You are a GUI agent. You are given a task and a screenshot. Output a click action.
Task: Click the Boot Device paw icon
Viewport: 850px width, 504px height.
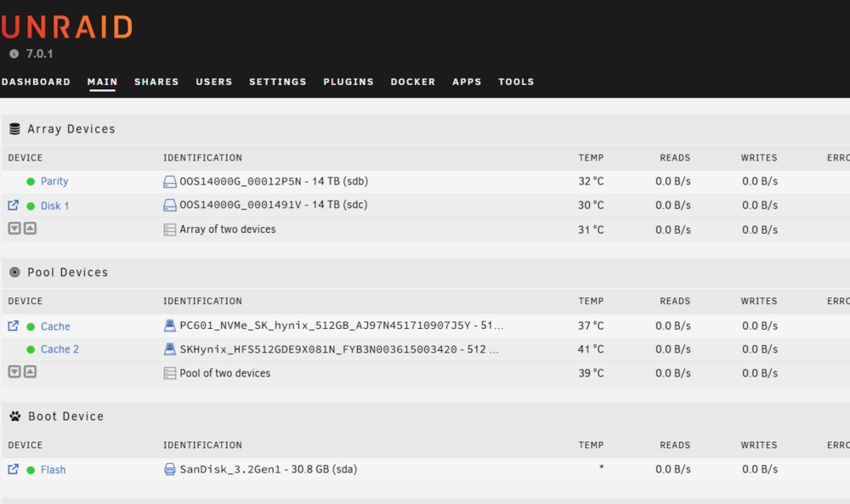pos(15,416)
